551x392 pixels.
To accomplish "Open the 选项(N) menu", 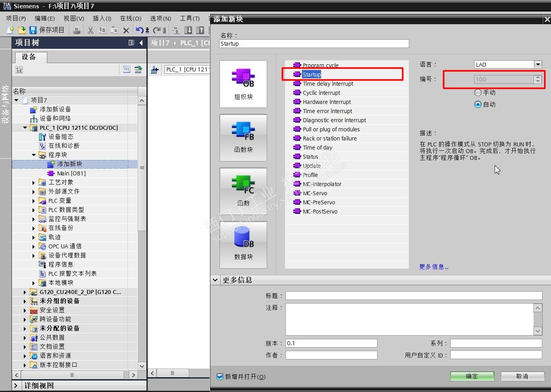I will click(160, 18).
